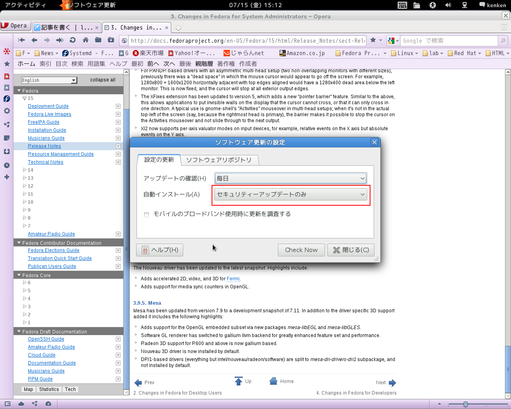Click the Forward arrow in Opera toolbar
This screenshot has width=511, height=409.
47,40
